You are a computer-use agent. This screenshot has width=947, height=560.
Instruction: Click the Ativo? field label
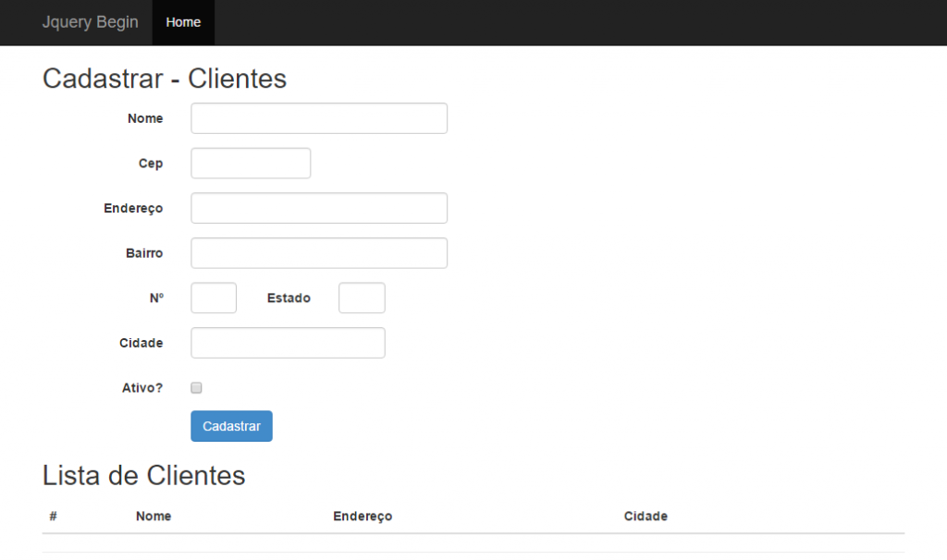click(x=142, y=387)
